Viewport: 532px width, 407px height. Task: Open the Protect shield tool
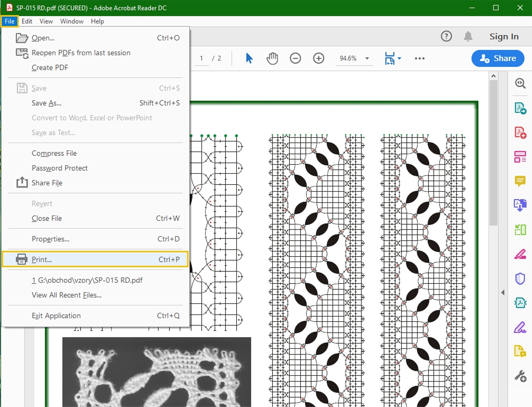coord(520,279)
